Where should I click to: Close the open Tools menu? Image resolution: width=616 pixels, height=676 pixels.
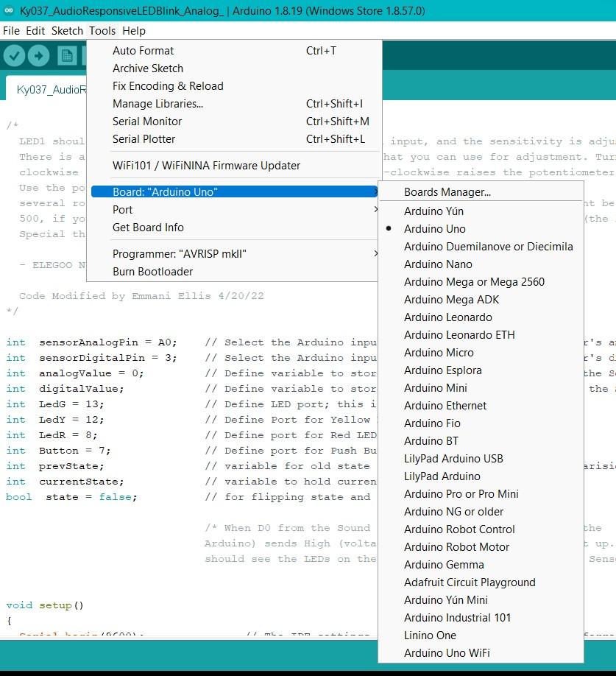point(102,31)
